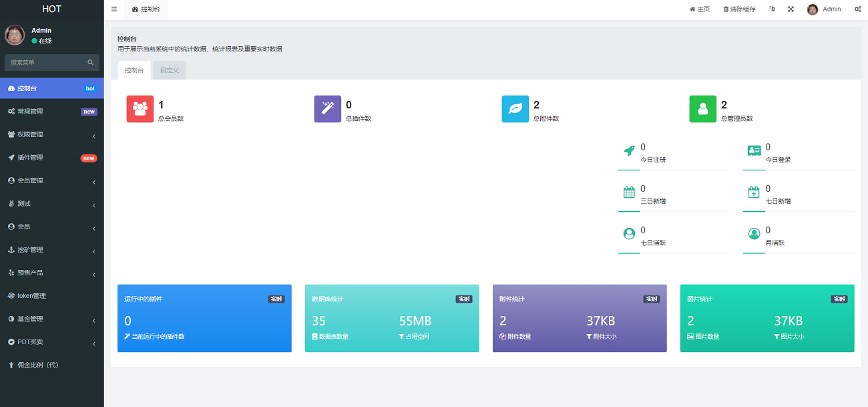This screenshot has height=407, width=868.
Task: Open the Admin user dropdown in the header
Action: coord(824,9)
